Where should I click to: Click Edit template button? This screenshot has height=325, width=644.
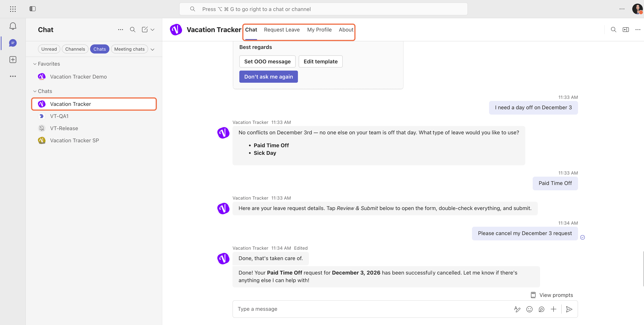(320, 61)
